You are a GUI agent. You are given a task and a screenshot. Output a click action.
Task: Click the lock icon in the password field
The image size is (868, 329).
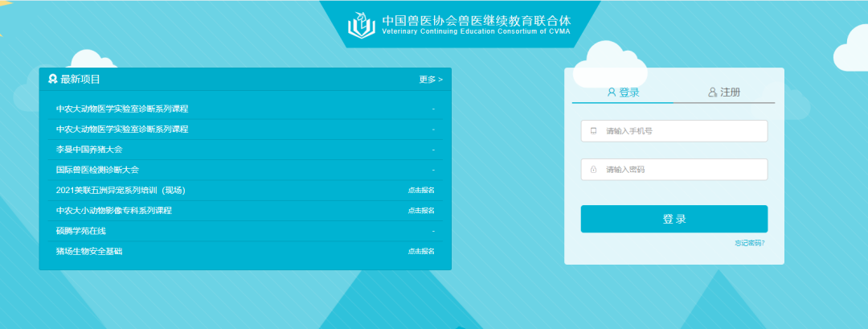[593, 170]
